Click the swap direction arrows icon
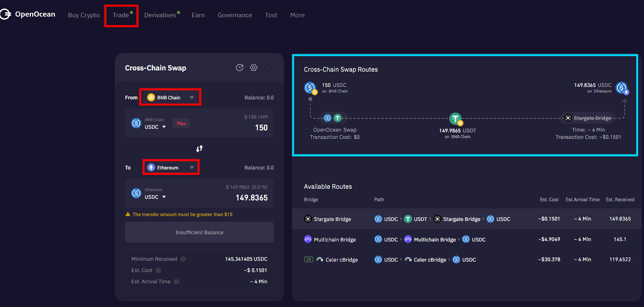 (199, 149)
